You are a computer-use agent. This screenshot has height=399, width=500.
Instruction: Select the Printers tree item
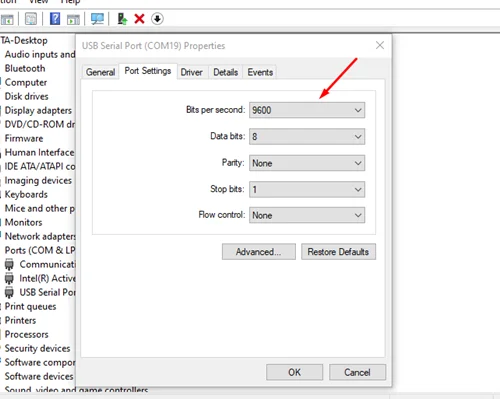(x=20, y=320)
